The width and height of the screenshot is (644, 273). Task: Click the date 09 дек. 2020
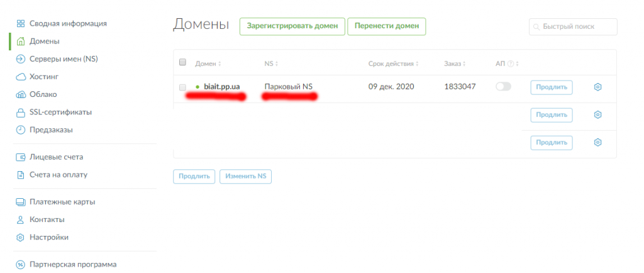pyautogui.click(x=391, y=87)
